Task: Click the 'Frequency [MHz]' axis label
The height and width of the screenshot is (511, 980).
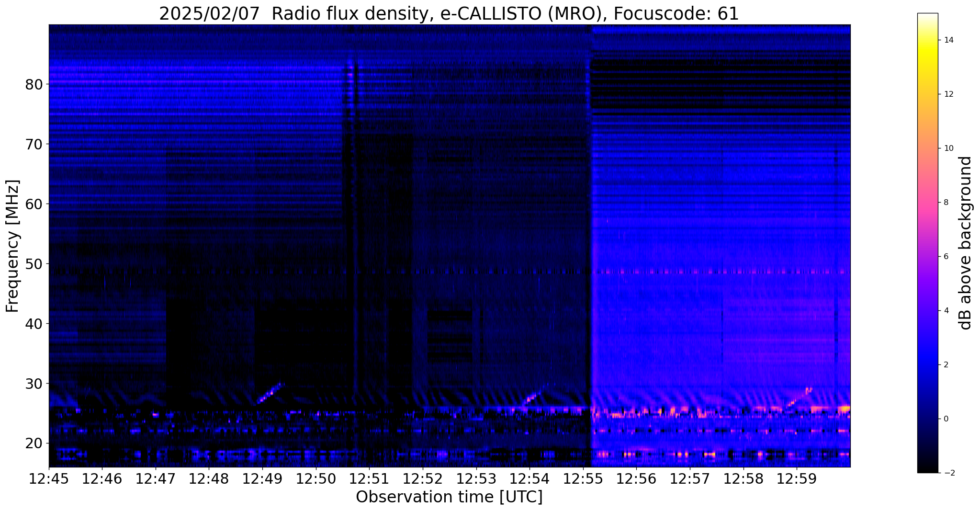Action: 13,246
